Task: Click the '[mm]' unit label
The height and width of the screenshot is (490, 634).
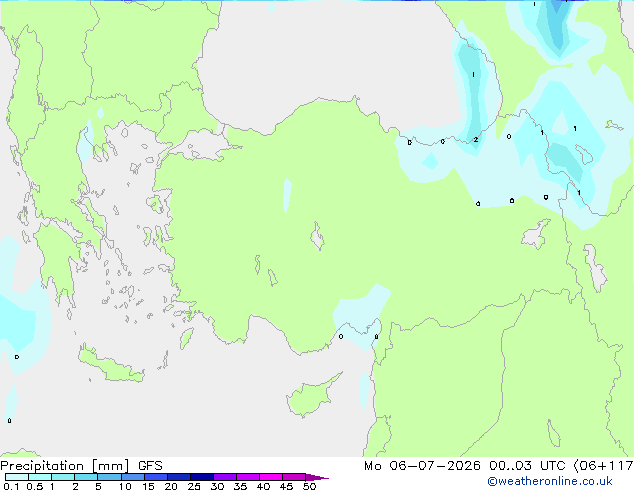Action: coord(110,466)
